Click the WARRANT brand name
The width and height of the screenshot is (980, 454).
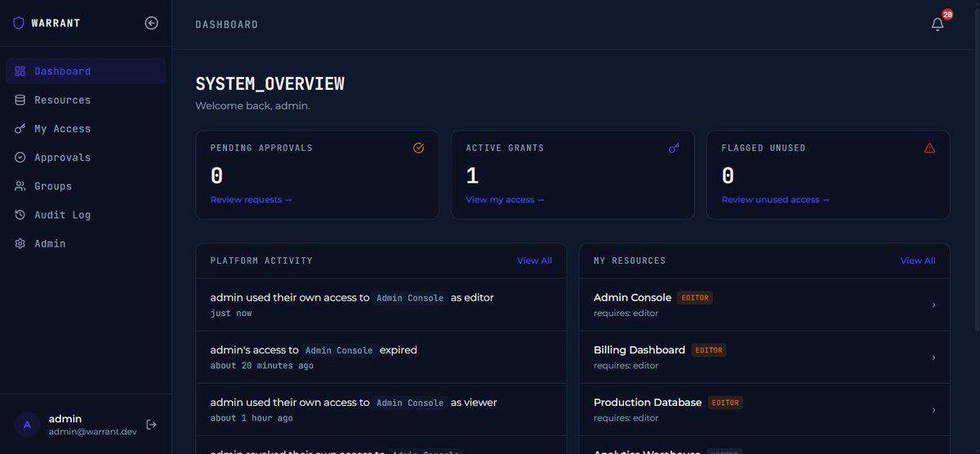tap(56, 23)
